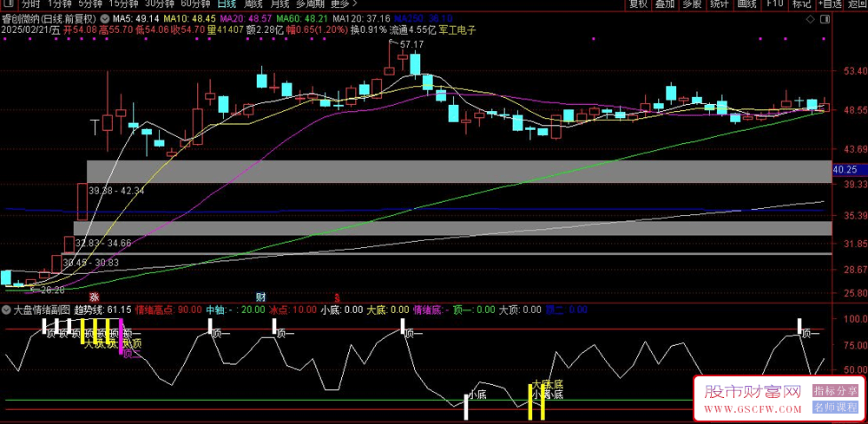
Task: Click the 57.17 high price label
Action: 411,43
